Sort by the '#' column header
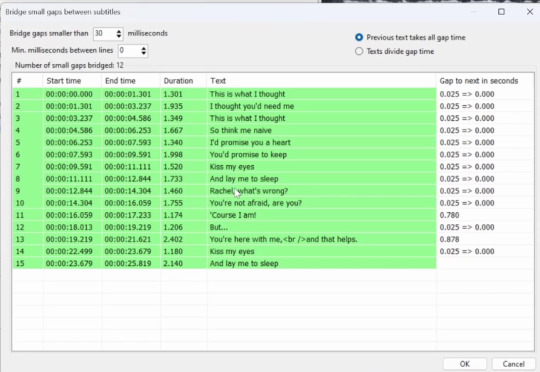 tap(28, 81)
